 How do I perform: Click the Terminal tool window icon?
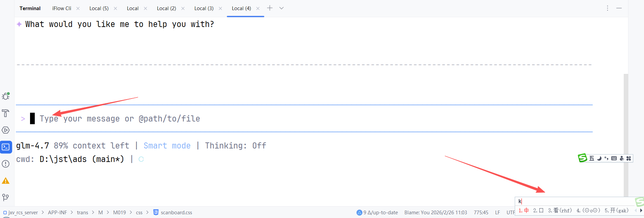pos(6,147)
